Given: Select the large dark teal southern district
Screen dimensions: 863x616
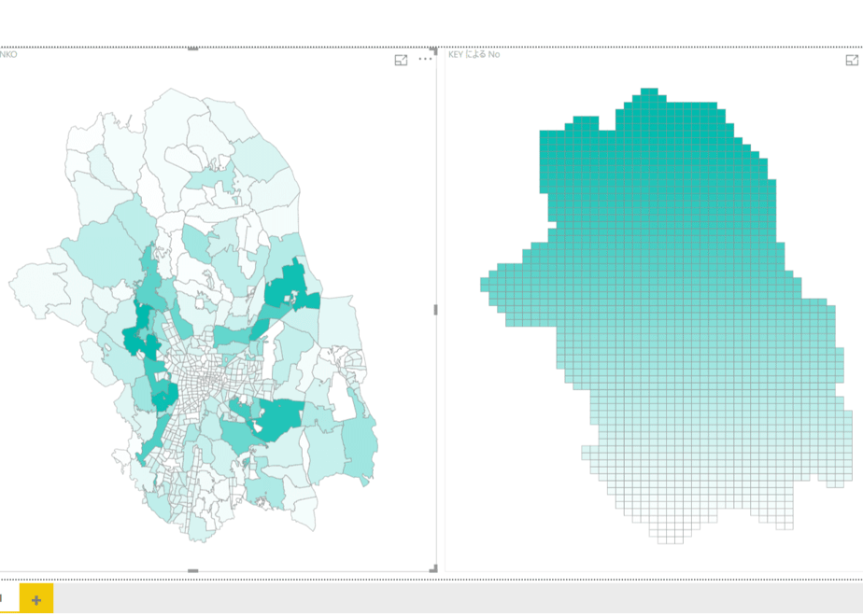Looking at the screenshot, I should click(279, 419).
